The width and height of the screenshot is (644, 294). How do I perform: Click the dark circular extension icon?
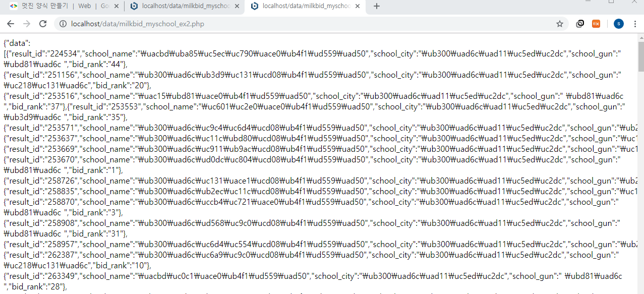click(580, 24)
